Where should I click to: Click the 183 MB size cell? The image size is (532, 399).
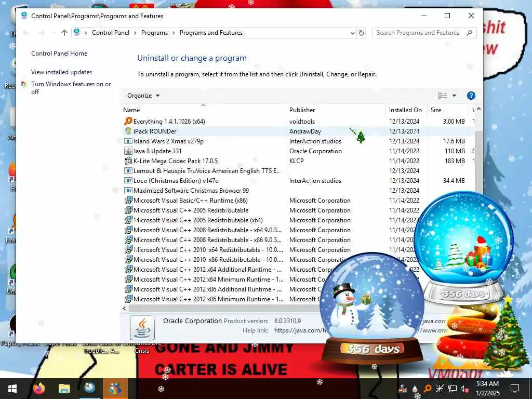coord(455,161)
